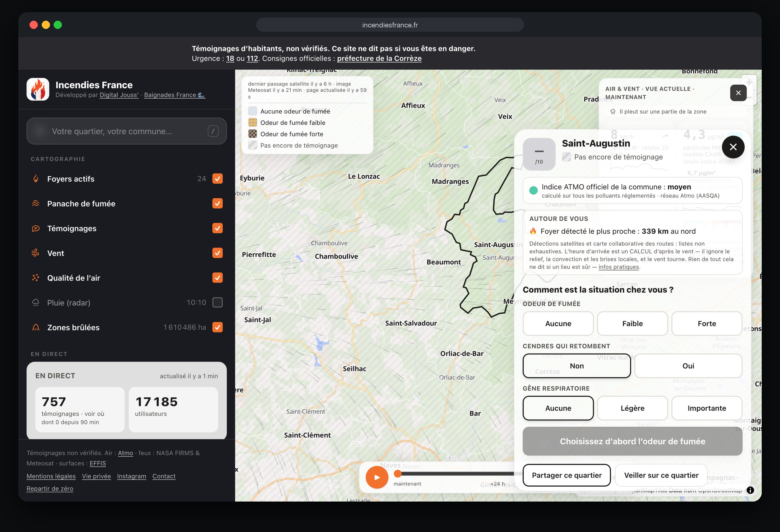
Task: Click the Saint-Augustin score badge /10
Action: pyautogui.click(x=539, y=154)
